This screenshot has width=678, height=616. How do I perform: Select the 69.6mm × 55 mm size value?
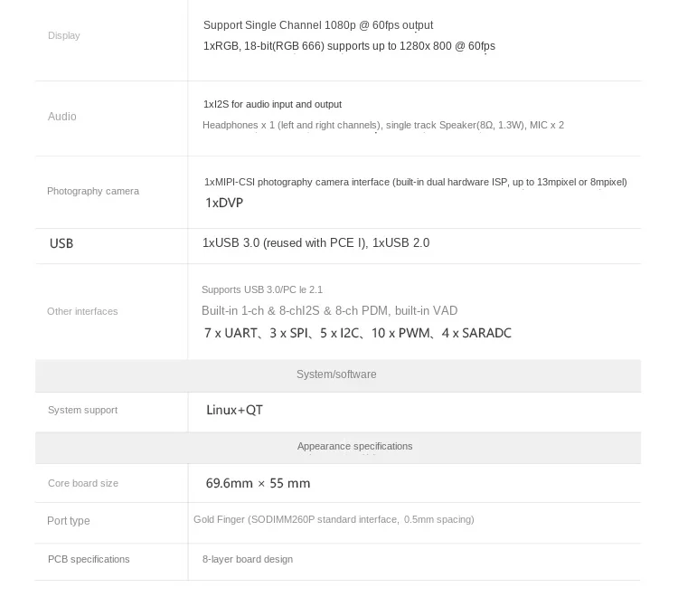click(x=258, y=483)
